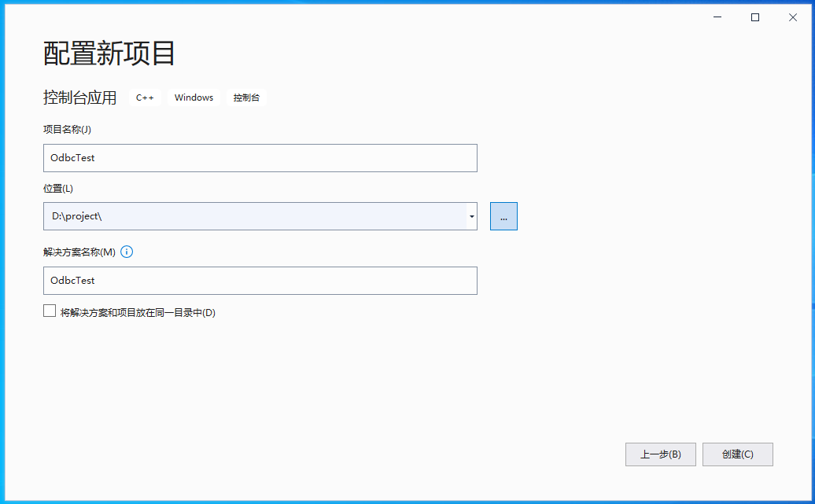Click the 项目名称 input field
The height and width of the screenshot is (504, 815).
tap(260, 158)
